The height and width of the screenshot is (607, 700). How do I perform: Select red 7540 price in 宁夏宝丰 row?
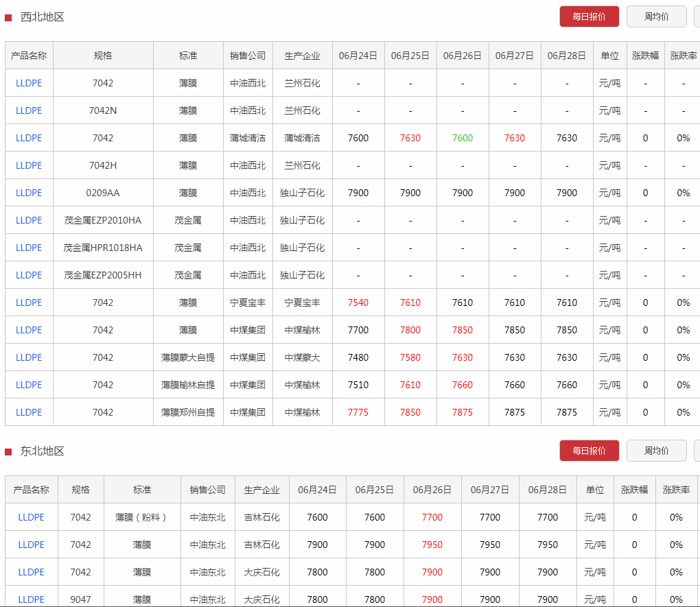[358, 302]
